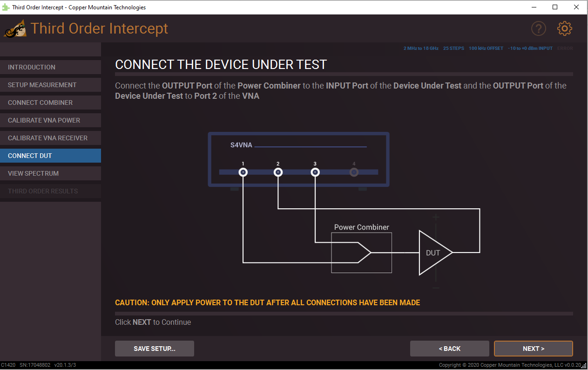
Task: Click the 100 kHz OFFSET status indicator
Action: click(x=486, y=48)
